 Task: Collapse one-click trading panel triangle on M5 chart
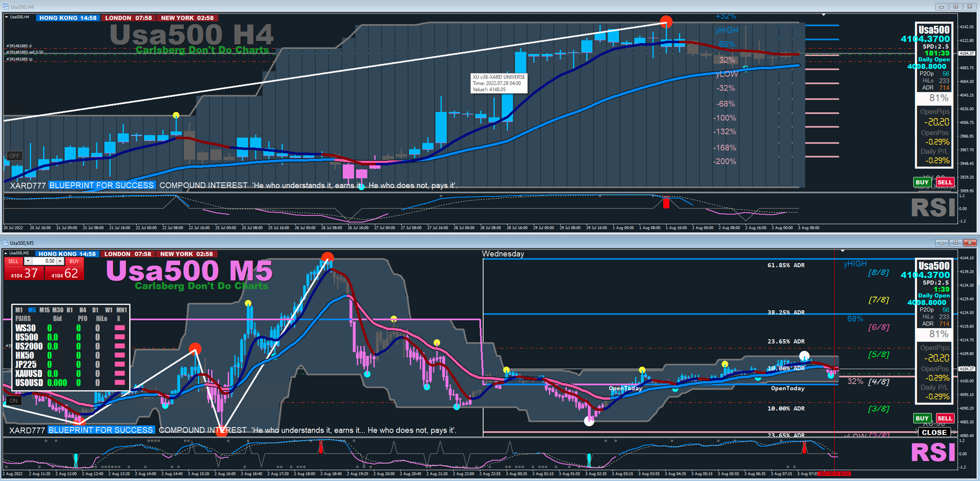(6, 253)
